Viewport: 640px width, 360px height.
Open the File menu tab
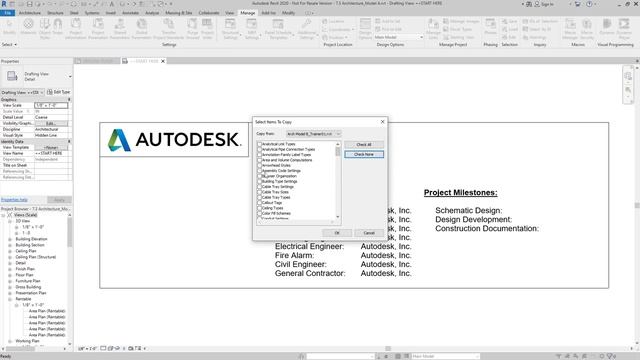7,13
